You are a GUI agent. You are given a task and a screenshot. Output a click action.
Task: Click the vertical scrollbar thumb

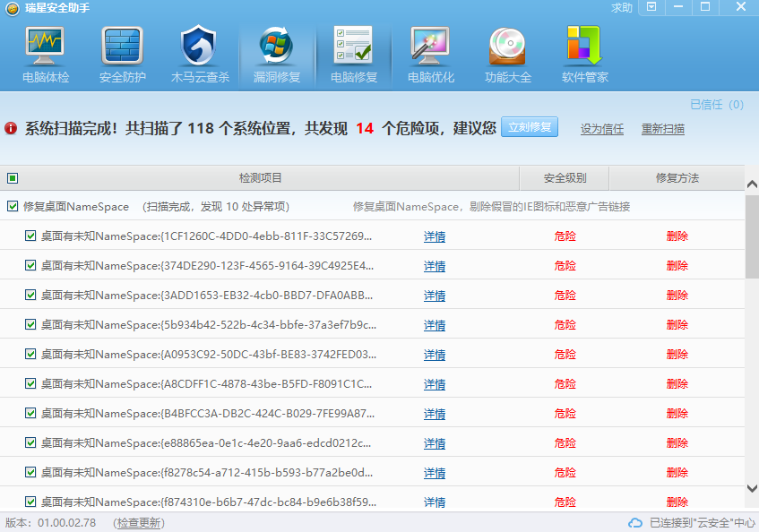(752, 237)
